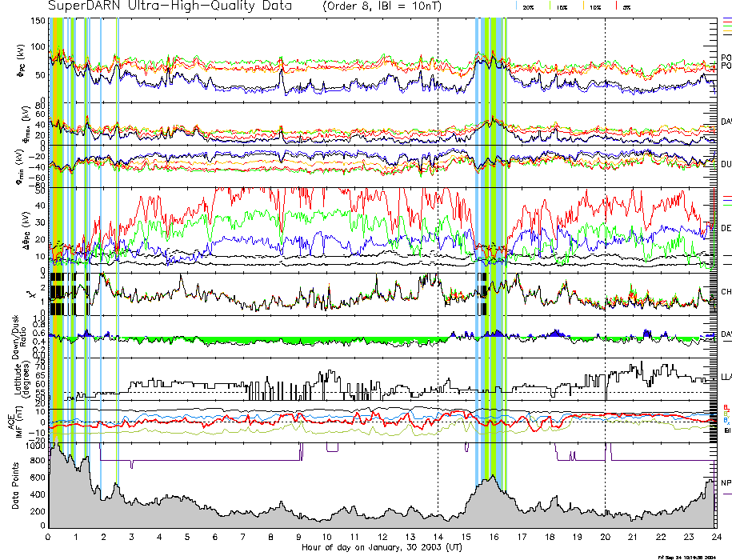Click the 'Dawn/Dusk Ratio' y-axis label
Screen dimensions: 732x560
[18, 337]
